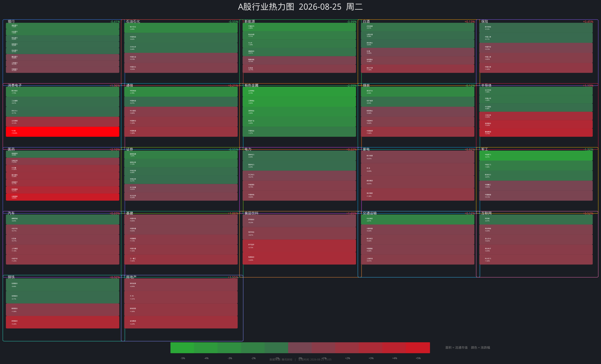Pick the -5% green legend swatch

coord(182,348)
